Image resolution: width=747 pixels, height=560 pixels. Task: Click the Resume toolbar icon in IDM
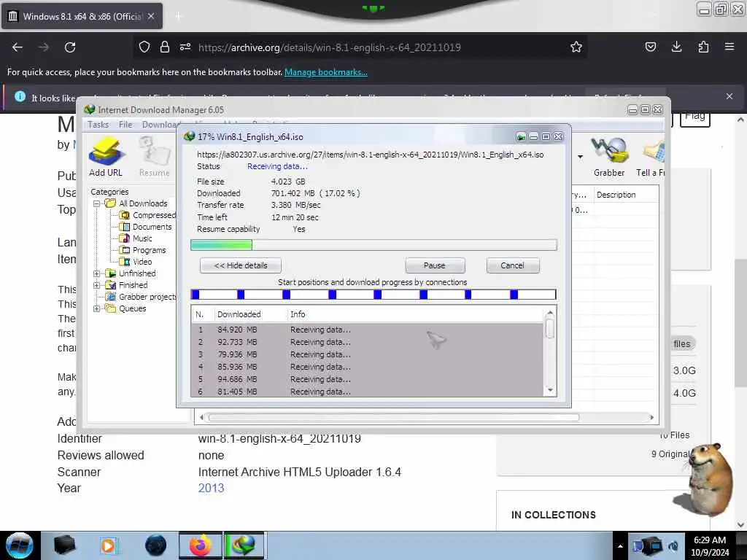coord(155,157)
